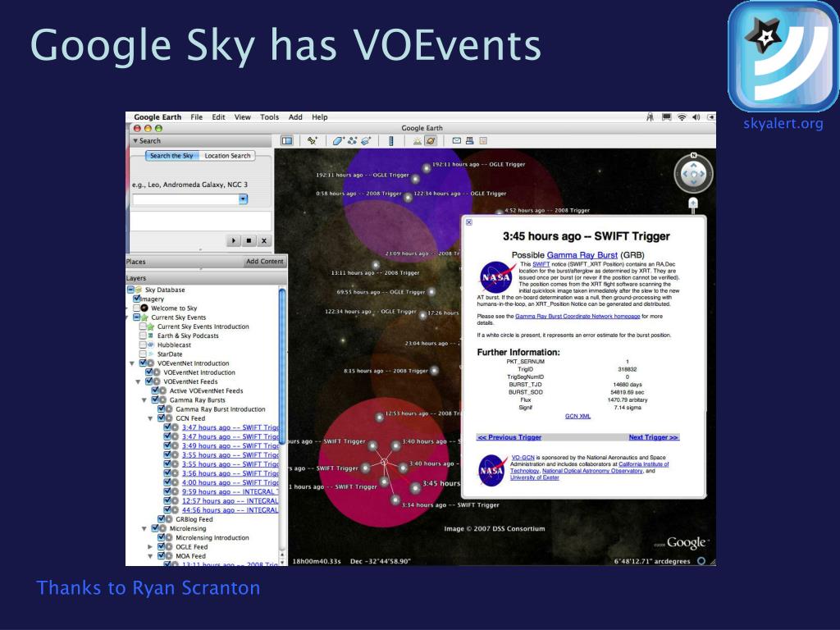Screen dimensions: 840x630
Task: Uncheck the VOEventNet Feeds checkbox
Action: [x=149, y=381]
